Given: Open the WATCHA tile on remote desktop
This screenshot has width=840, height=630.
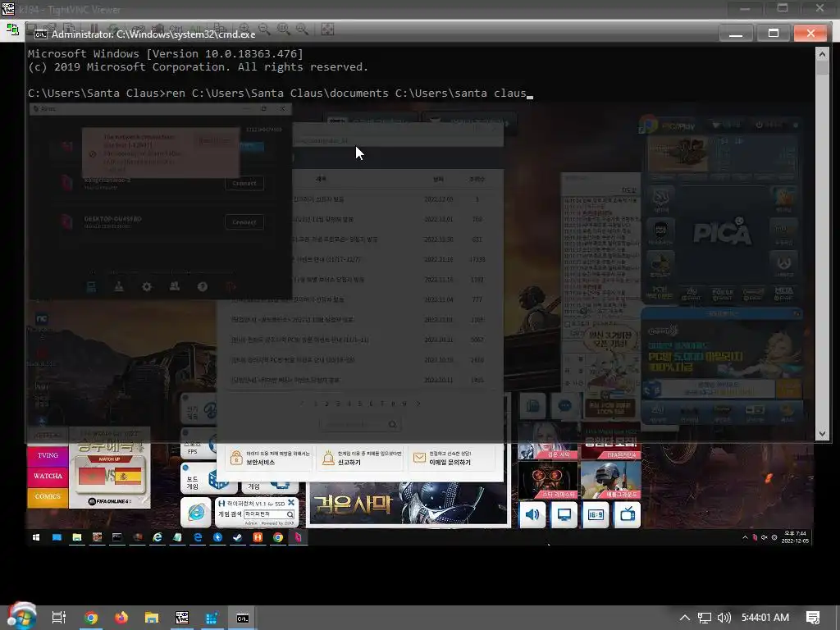Looking at the screenshot, I should [x=48, y=477].
